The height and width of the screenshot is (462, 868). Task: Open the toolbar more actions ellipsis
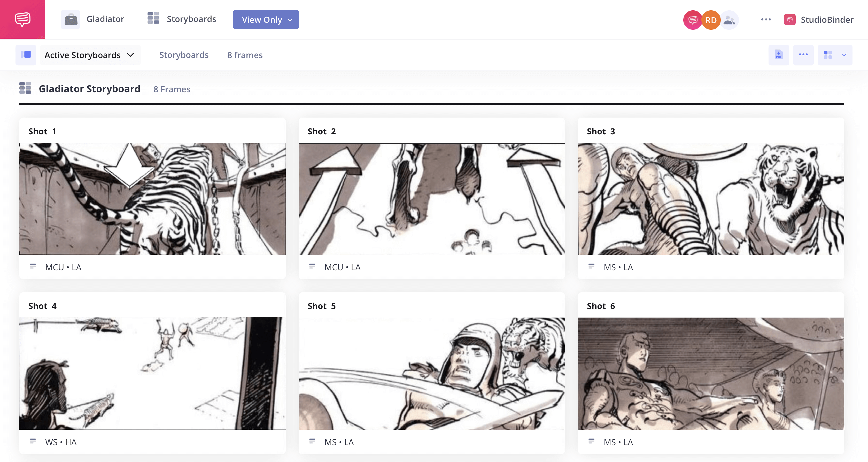point(803,55)
